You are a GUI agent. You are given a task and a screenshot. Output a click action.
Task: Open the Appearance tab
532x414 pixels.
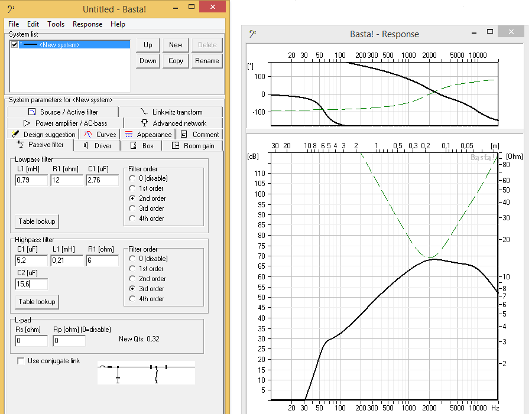(148, 134)
